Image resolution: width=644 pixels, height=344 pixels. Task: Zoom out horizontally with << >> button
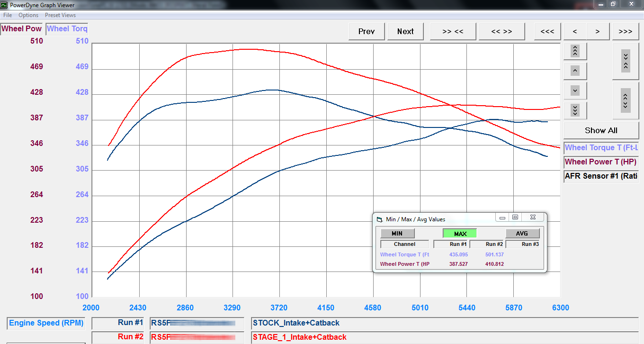pos(501,31)
